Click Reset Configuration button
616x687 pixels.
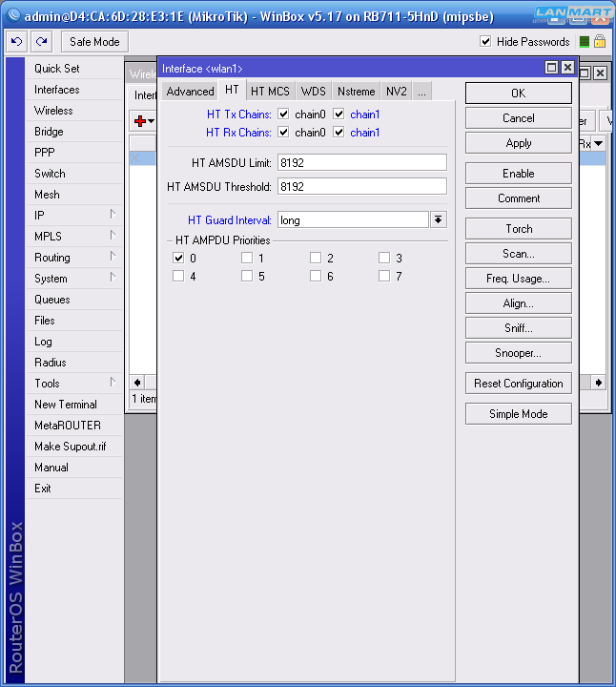[519, 384]
